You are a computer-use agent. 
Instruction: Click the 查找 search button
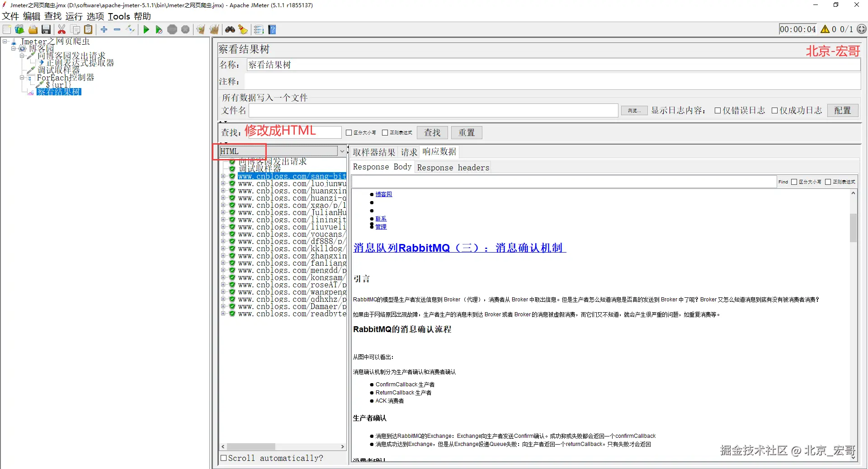click(432, 133)
